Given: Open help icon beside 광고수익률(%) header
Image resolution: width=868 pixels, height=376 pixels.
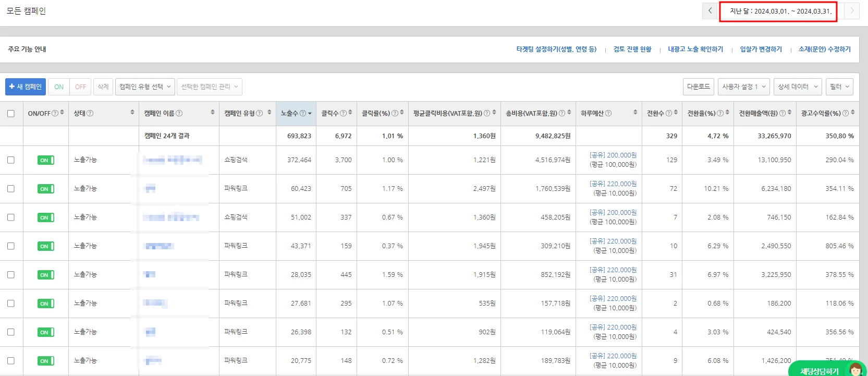Looking at the screenshot, I should coord(846,113).
